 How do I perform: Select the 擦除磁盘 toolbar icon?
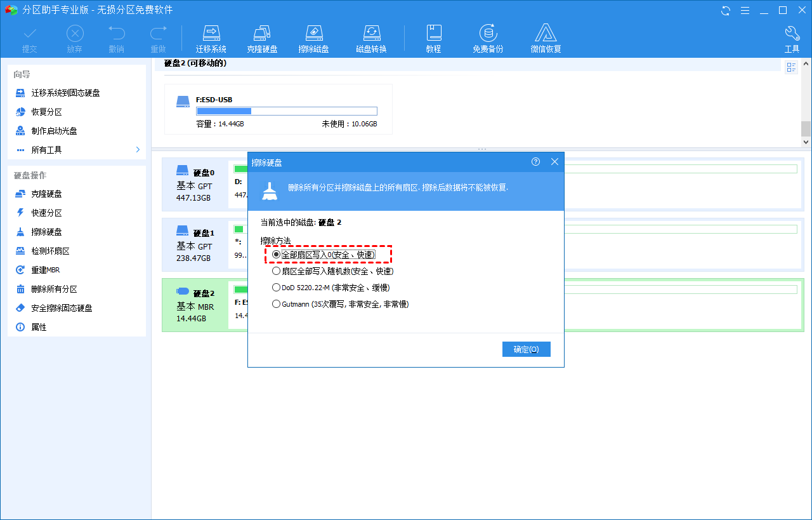click(x=313, y=39)
